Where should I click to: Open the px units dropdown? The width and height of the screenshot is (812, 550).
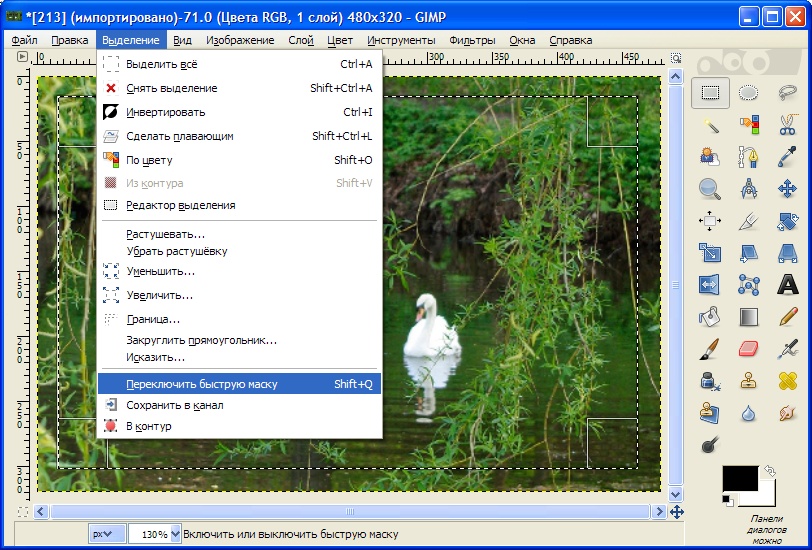pos(103,534)
